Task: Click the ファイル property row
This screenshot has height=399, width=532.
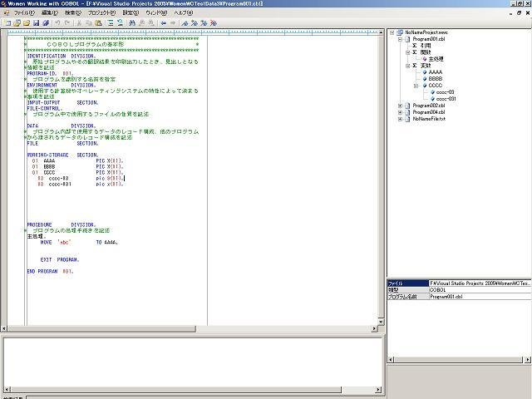Action: (459, 283)
